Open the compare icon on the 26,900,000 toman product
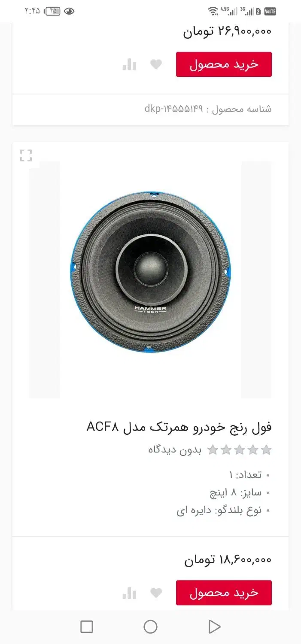The height and width of the screenshot is (644, 301). (129, 64)
